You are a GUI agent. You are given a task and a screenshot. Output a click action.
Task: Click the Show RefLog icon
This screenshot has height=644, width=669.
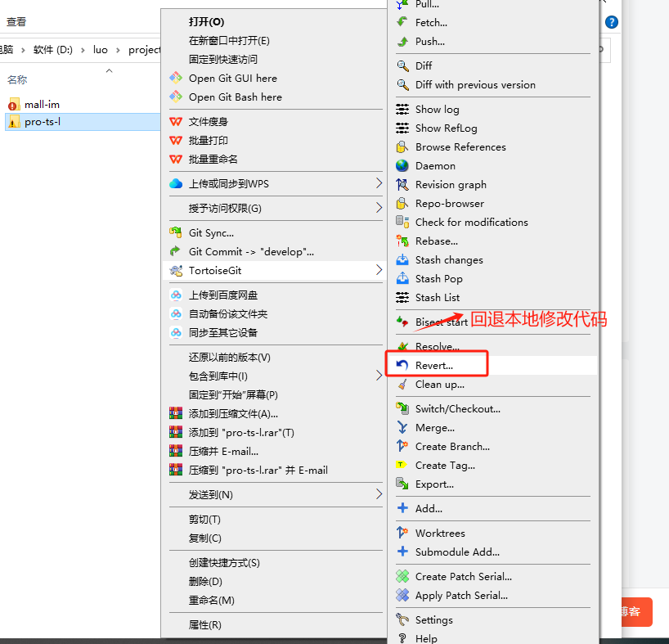402,128
